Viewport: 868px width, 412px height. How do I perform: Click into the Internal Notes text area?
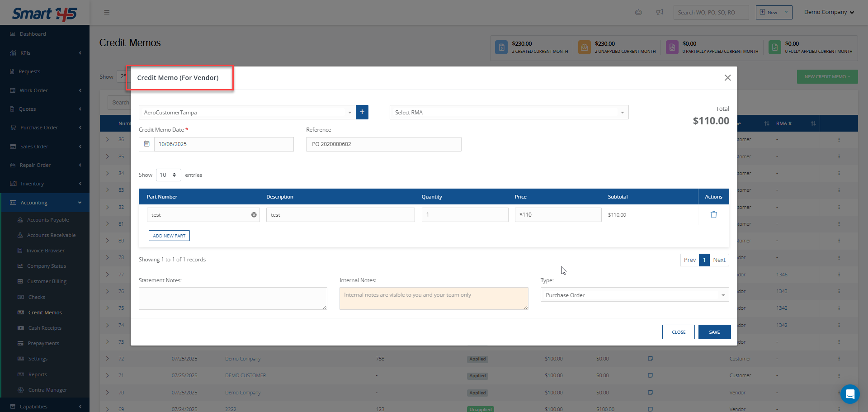pyautogui.click(x=434, y=299)
